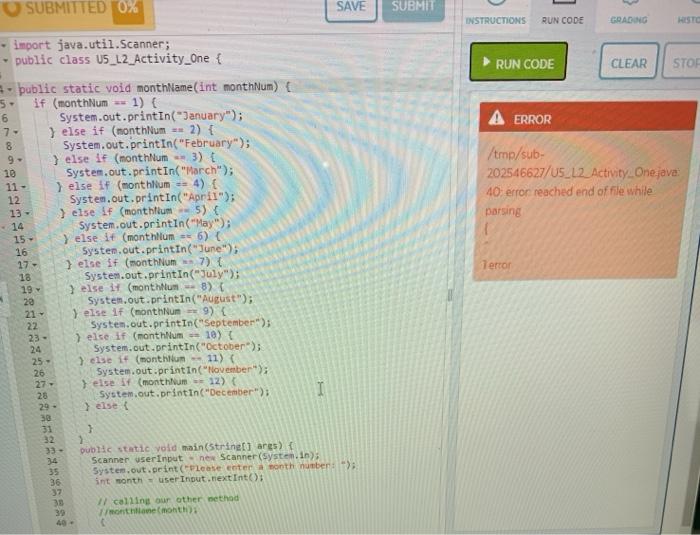Click the divider handle between editor and console

(x=450, y=295)
